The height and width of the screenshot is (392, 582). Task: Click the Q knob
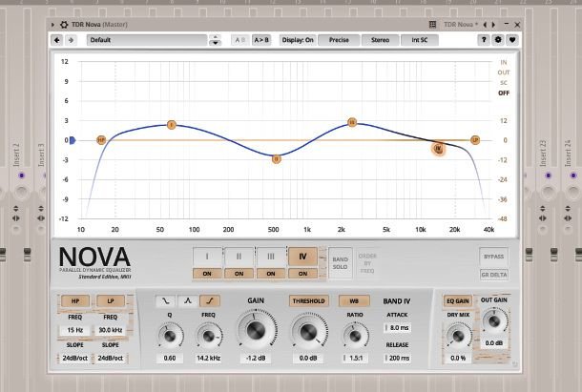(x=170, y=336)
